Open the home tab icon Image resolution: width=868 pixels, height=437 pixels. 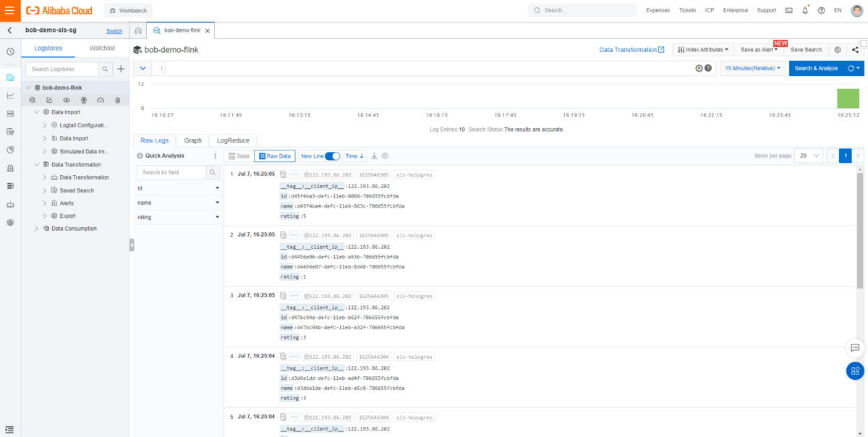pos(138,30)
